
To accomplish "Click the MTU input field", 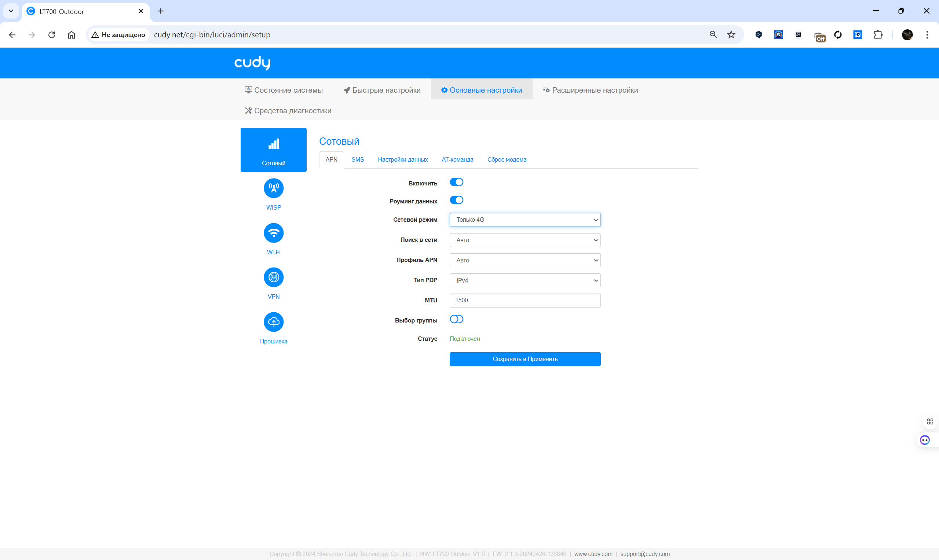I will click(525, 301).
